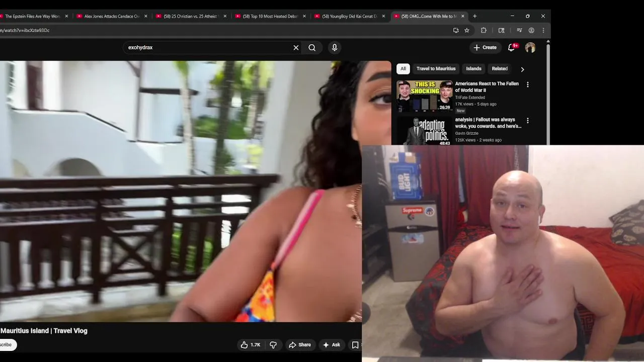Select the Related filter chip
The width and height of the screenshot is (644, 362).
pos(500,69)
